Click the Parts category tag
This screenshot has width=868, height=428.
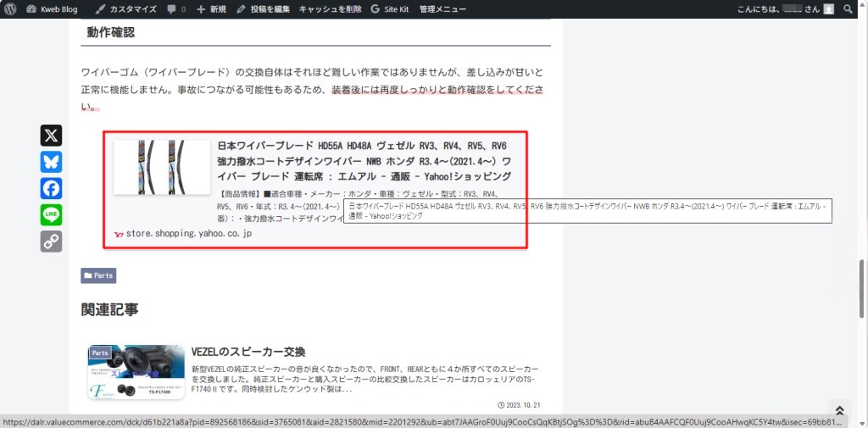98,275
